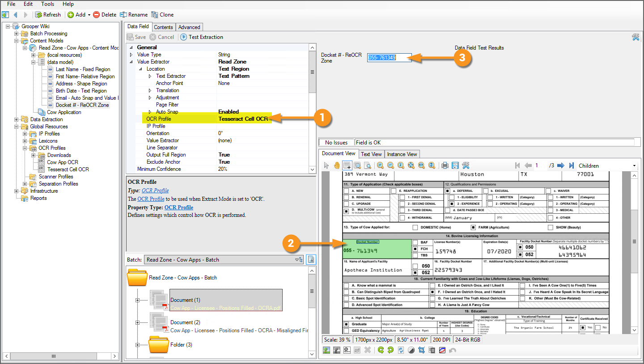Expand the Batch Processing tree node
The height and width of the screenshot is (364, 644).
pos(17,34)
